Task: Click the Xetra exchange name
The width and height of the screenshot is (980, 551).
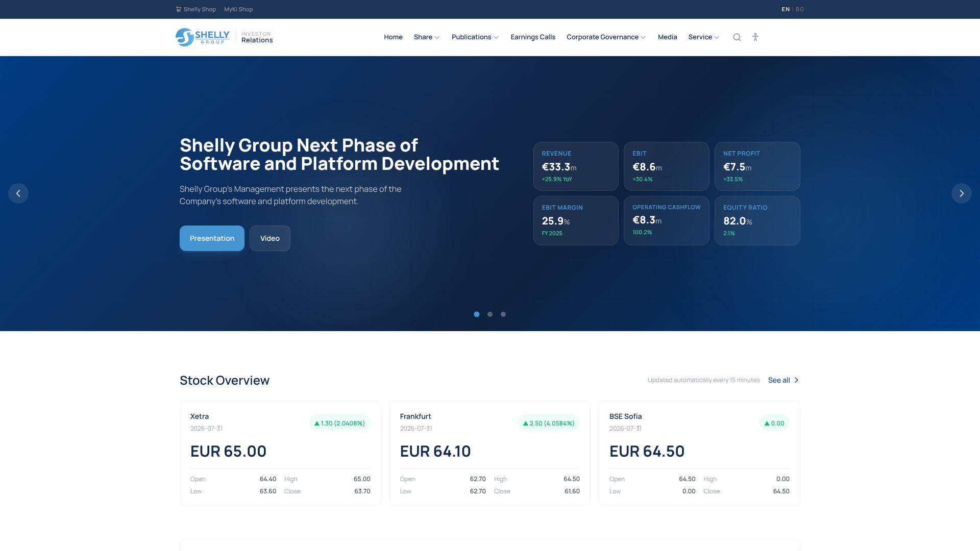Action: coord(200,416)
